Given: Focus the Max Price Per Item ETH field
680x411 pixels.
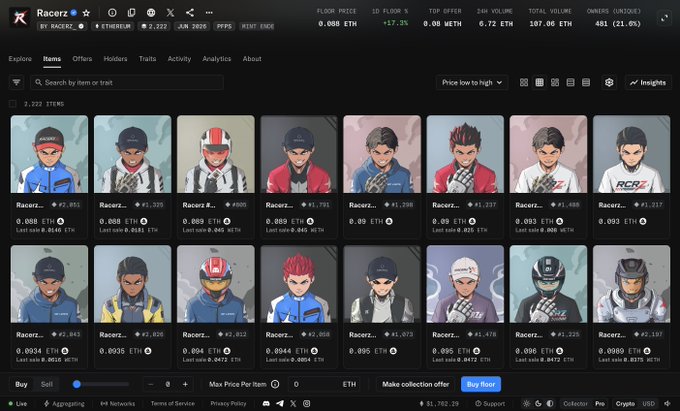Looking at the screenshot, I should (324, 384).
